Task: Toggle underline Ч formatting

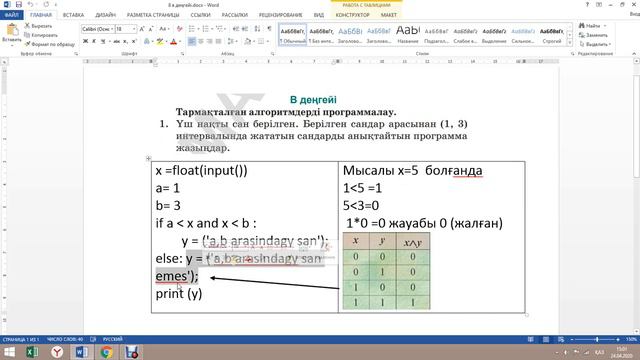Action: point(103,41)
